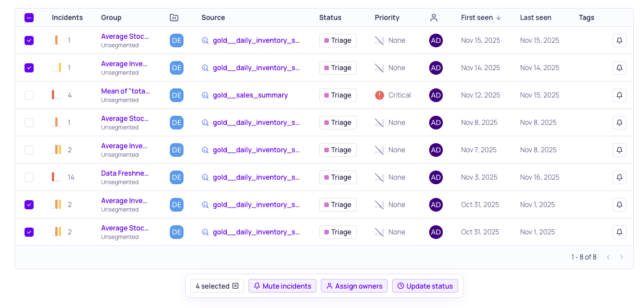Click the First seen sort arrow

coord(499,18)
